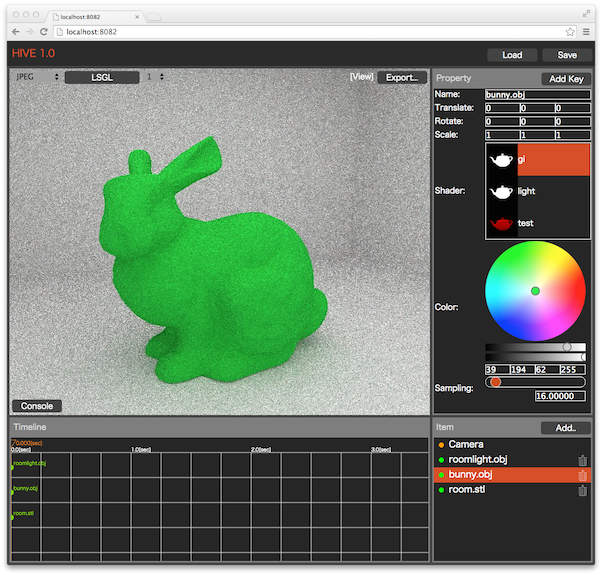This screenshot has height=575, width=602.
Task: Click the blue color value 62 field
Action: (x=547, y=370)
